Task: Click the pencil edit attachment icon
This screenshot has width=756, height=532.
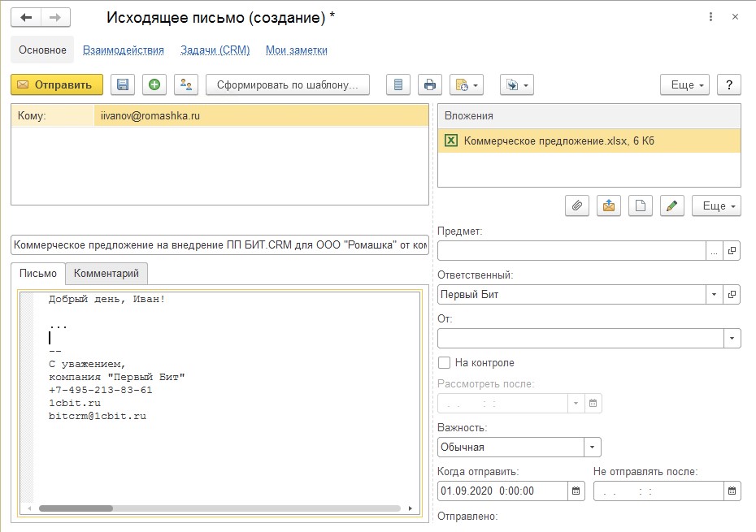Action: coord(671,206)
